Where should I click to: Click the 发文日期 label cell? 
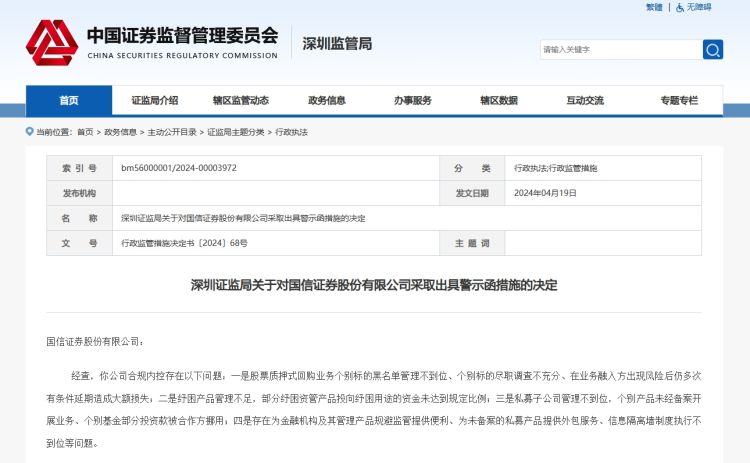[x=472, y=193]
